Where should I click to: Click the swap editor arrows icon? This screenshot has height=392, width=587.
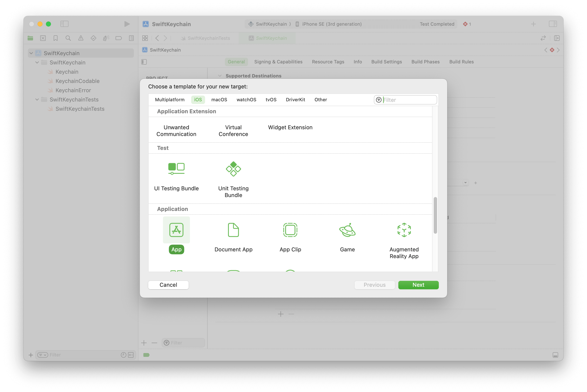click(x=543, y=38)
